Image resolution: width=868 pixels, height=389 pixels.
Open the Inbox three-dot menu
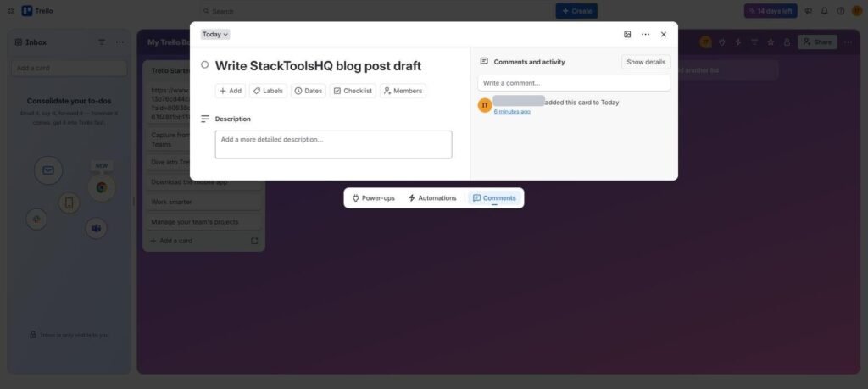pyautogui.click(x=120, y=42)
